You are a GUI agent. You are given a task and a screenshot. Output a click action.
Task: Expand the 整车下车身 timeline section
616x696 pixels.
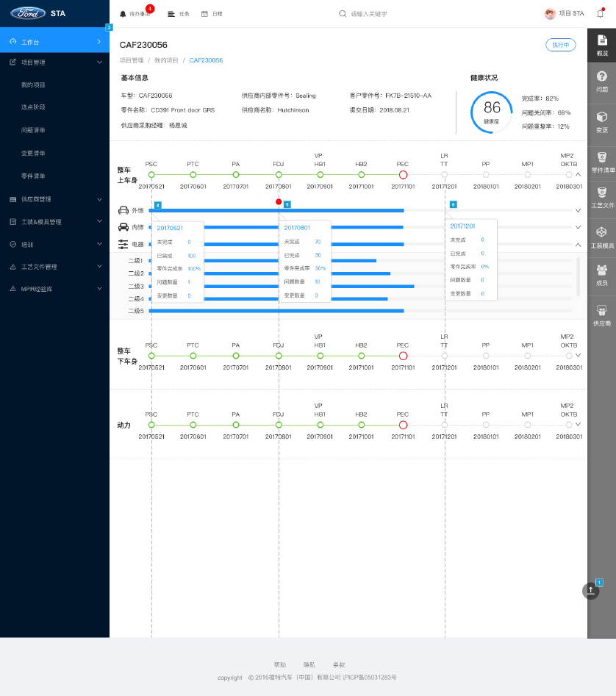[x=578, y=355]
